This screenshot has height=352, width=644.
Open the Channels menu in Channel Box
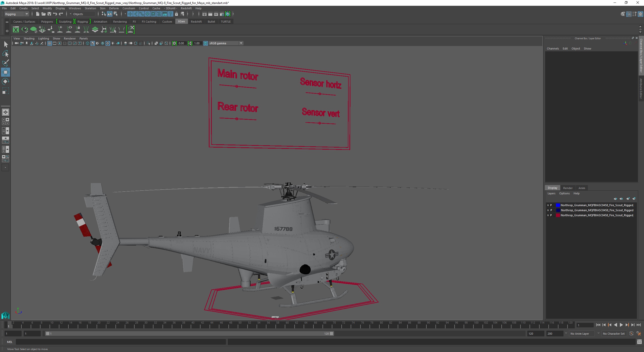coord(553,49)
